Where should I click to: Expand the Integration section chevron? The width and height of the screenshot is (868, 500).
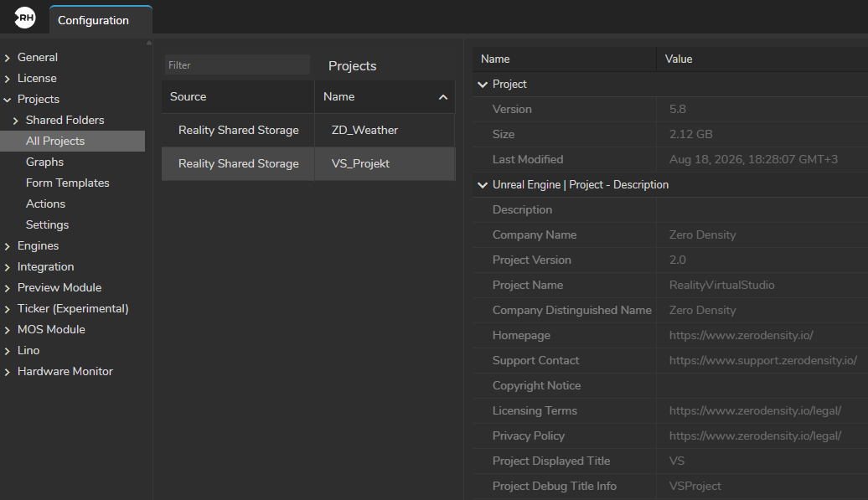(x=8, y=267)
